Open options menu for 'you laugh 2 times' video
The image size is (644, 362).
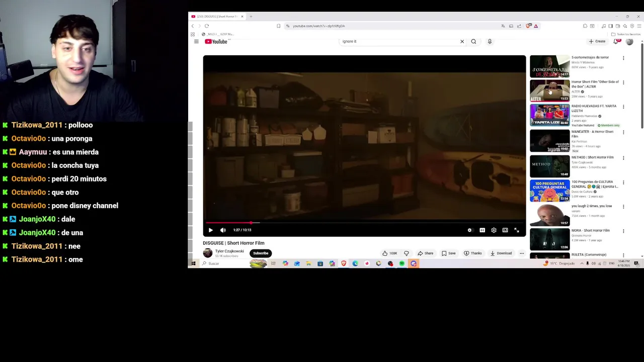(x=623, y=207)
